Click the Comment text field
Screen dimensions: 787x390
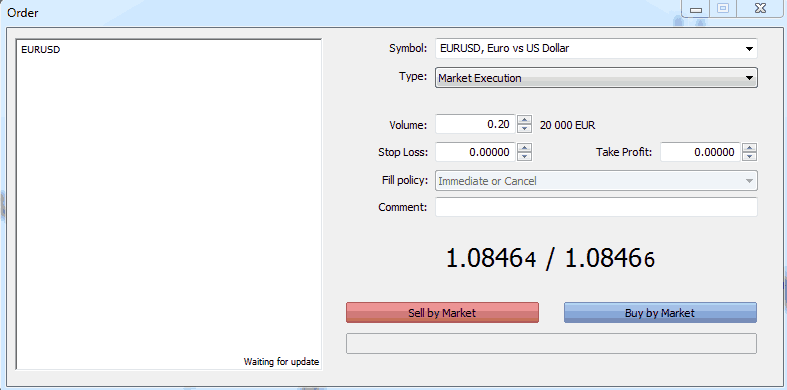click(596, 207)
